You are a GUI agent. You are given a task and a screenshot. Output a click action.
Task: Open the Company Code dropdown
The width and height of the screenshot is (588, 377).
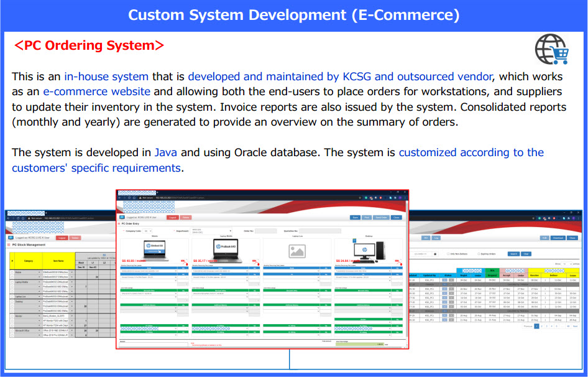point(148,230)
